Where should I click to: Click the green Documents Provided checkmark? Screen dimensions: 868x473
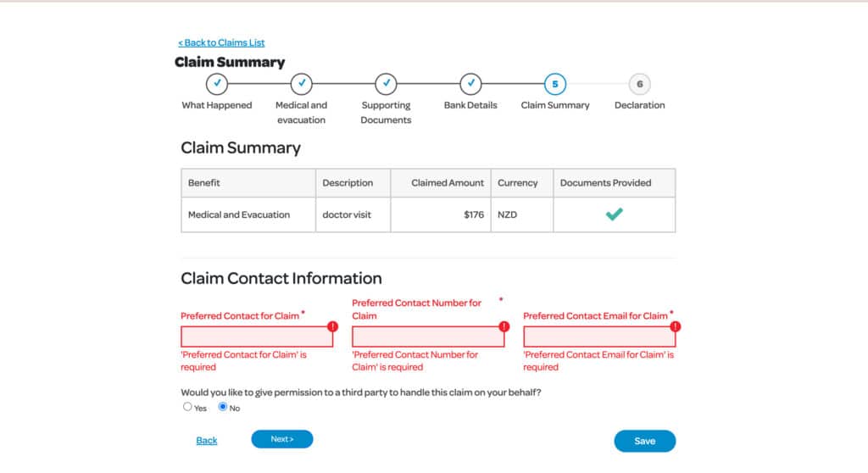tap(614, 214)
